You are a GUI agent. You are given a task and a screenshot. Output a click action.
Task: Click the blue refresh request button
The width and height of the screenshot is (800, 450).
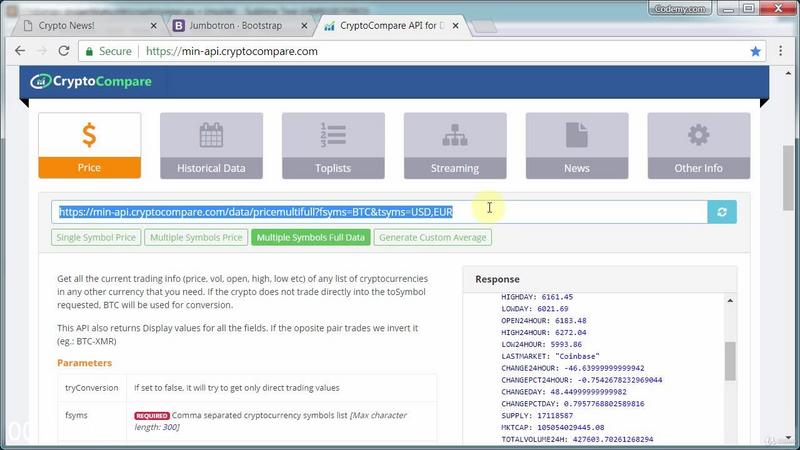(x=722, y=212)
